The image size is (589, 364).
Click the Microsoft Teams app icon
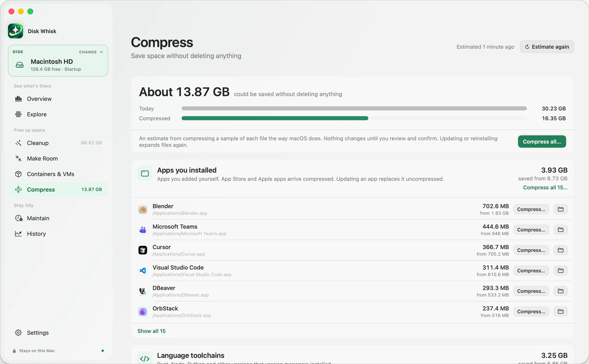(x=143, y=230)
